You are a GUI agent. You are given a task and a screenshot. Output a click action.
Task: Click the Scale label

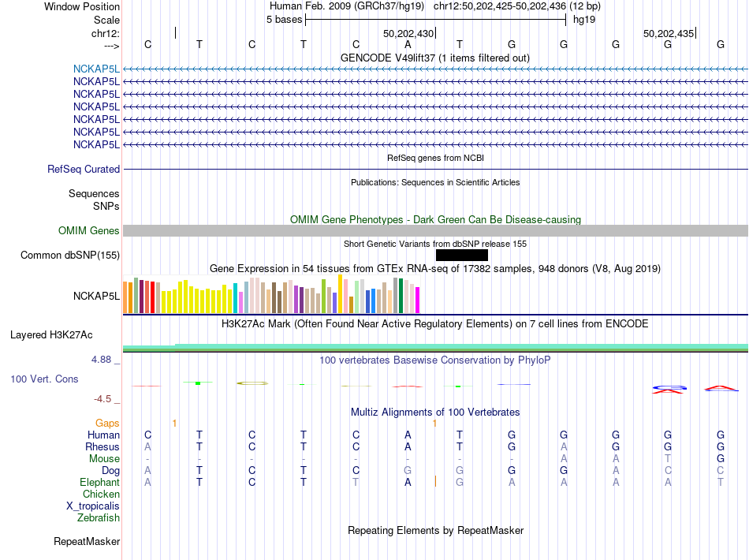click(x=106, y=20)
